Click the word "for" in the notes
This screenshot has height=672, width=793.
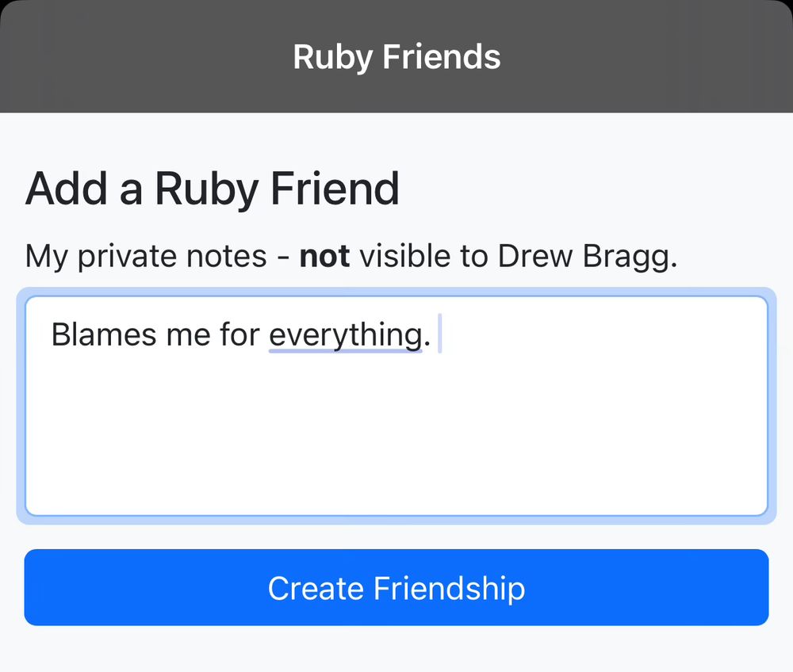pyautogui.click(x=240, y=335)
